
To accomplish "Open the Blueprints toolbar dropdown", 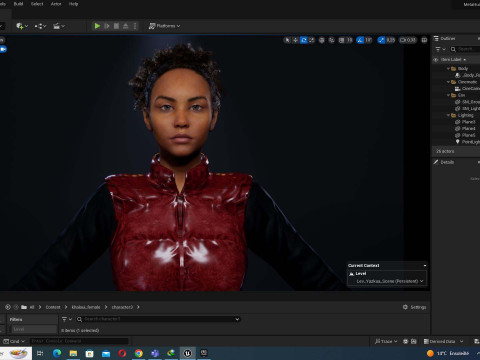I will (x=40, y=26).
